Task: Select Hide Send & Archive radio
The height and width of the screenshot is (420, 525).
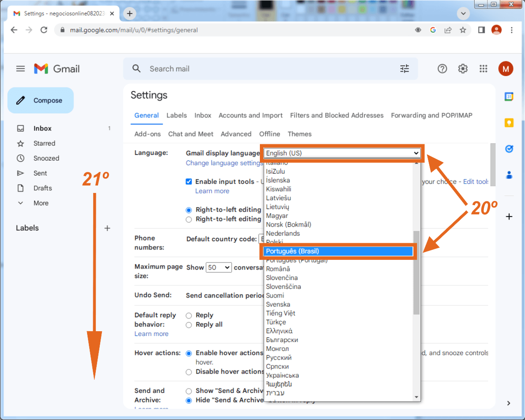Action: click(189, 400)
